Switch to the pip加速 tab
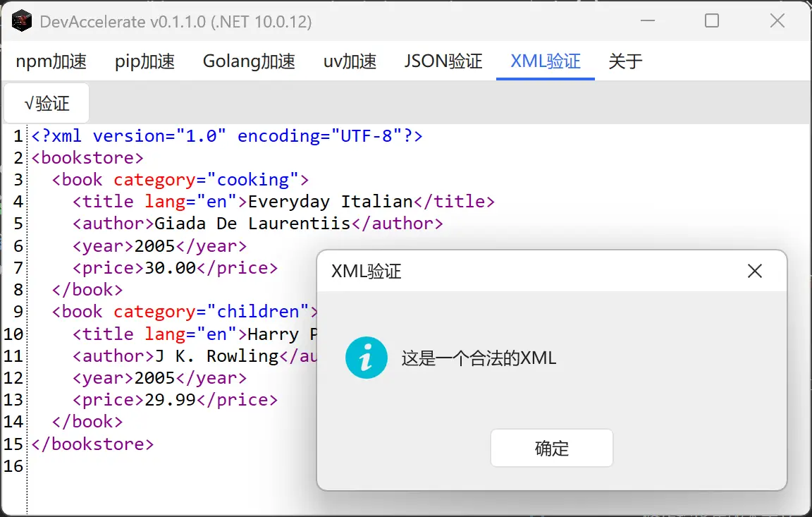This screenshot has width=812, height=517. tap(144, 61)
